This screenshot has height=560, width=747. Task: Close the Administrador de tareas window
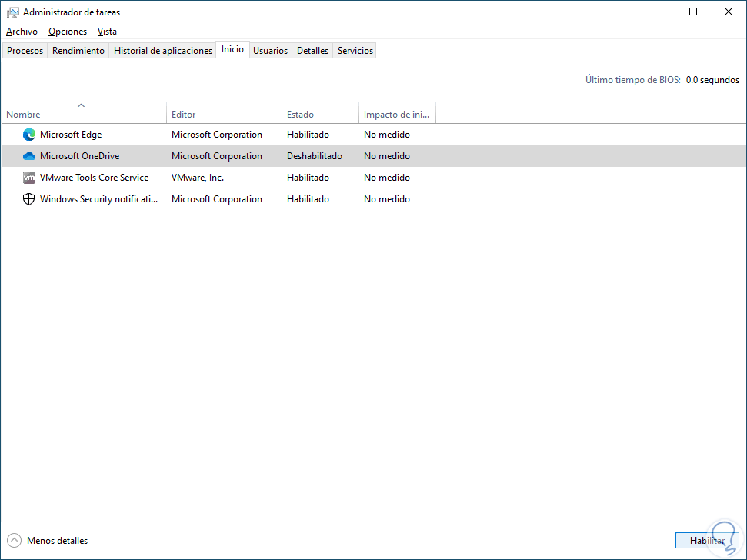pyautogui.click(x=729, y=12)
